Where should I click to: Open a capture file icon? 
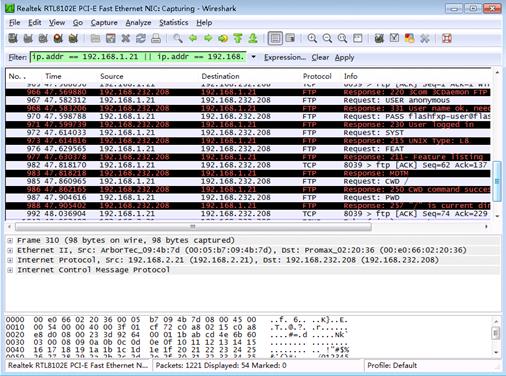tap(95, 38)
